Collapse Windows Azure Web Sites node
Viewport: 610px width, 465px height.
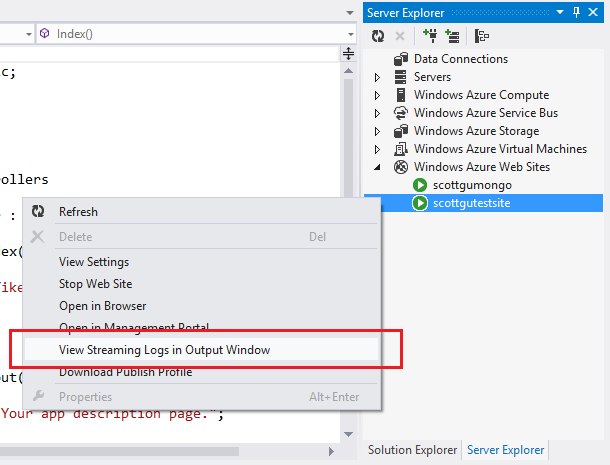377,167
